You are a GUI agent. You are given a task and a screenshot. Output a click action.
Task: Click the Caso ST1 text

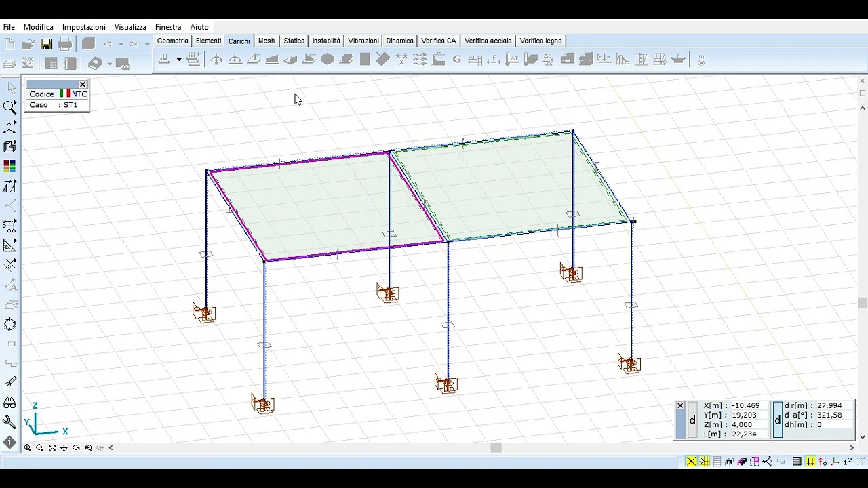point(54,105)
